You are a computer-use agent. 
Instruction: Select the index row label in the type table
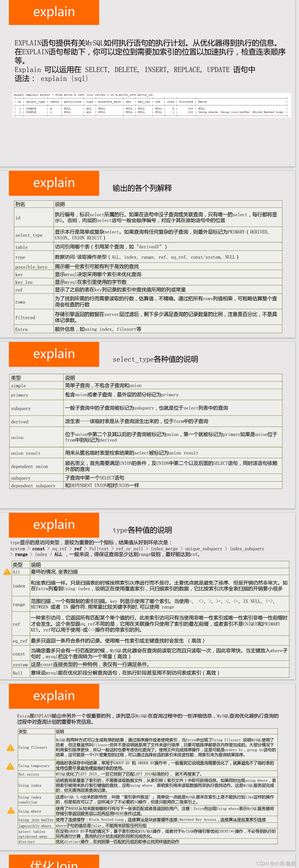(x=21, y=586)
